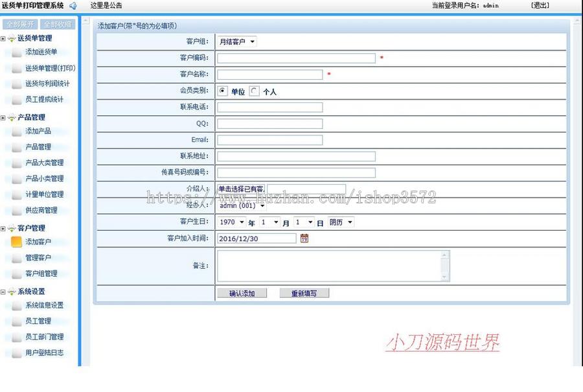
Task: Click the icon beside 员工提成统计
Action: pyautogui.click(x=16, y=99)
